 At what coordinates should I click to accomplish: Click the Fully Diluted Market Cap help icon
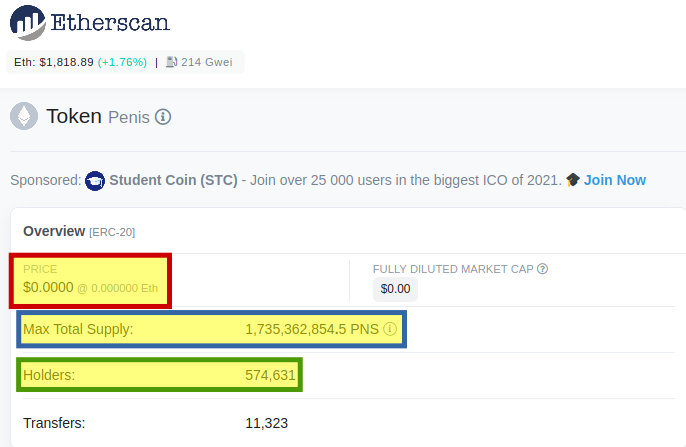click(x=542, y=269)
